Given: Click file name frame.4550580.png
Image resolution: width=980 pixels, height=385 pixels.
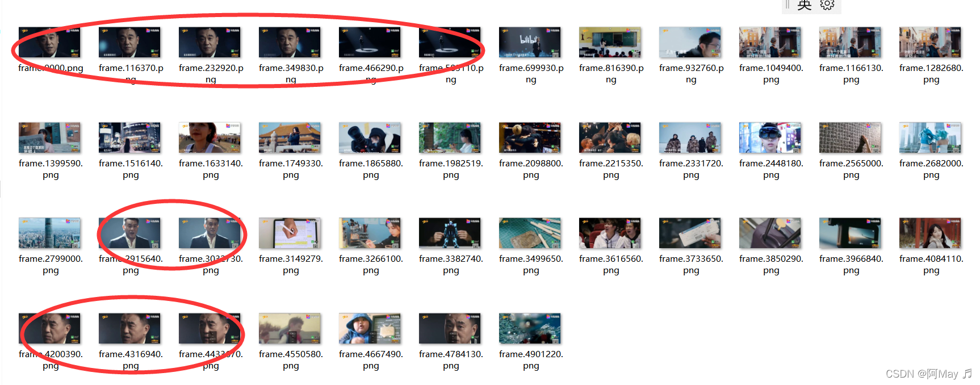Looking at the screenshot, I should click(x=291, y=360).
